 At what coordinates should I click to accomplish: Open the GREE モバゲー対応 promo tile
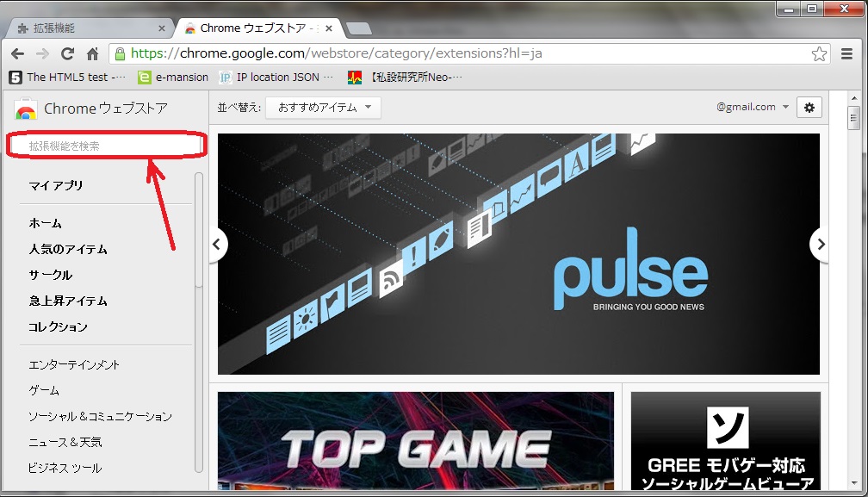[x=726, y=441]
